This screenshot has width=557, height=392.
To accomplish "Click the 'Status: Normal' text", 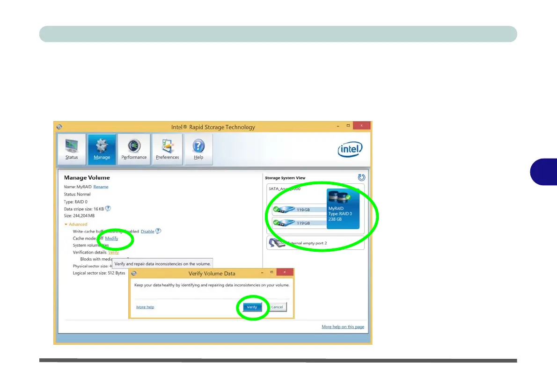I will click(77, 194).
